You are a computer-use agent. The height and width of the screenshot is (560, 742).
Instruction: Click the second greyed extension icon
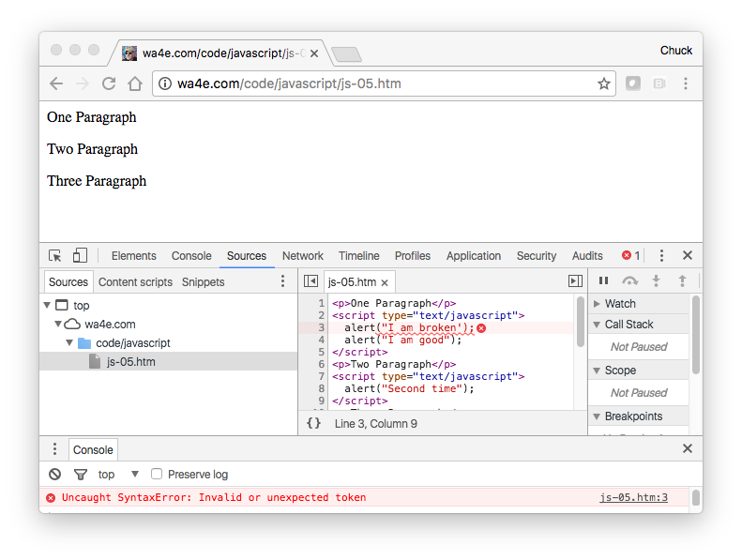coord(659,83)
